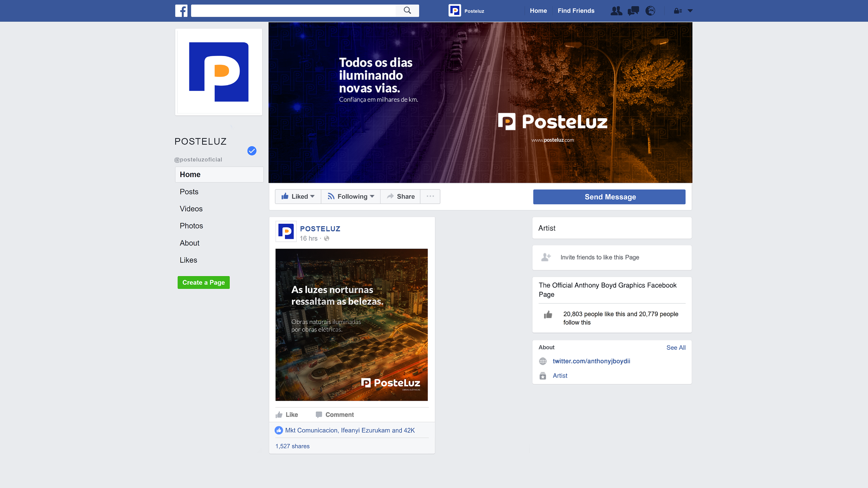Screen dimensions: 868x488
Task: Click the Facebook logo icon
Action: [181, 11]
